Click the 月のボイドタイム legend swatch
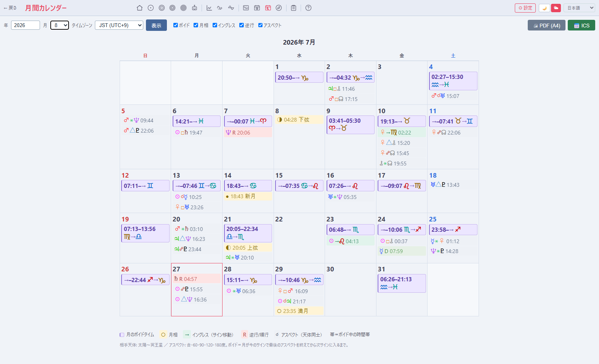The width and height of the screenshot is (599, 364). point(122,335)
